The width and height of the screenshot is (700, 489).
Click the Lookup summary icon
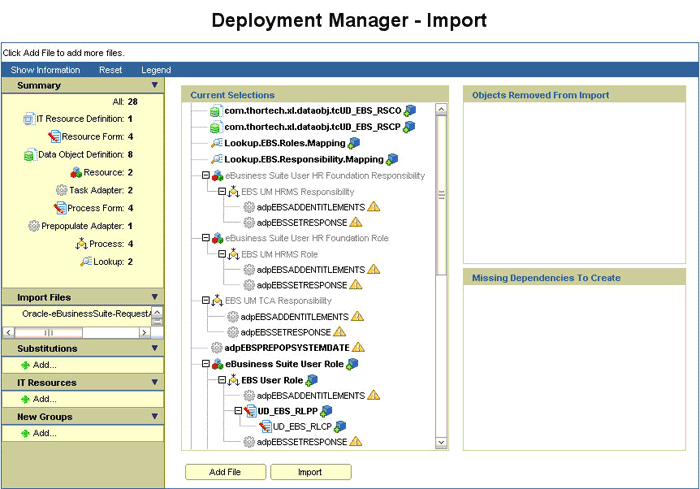point(86,262)
